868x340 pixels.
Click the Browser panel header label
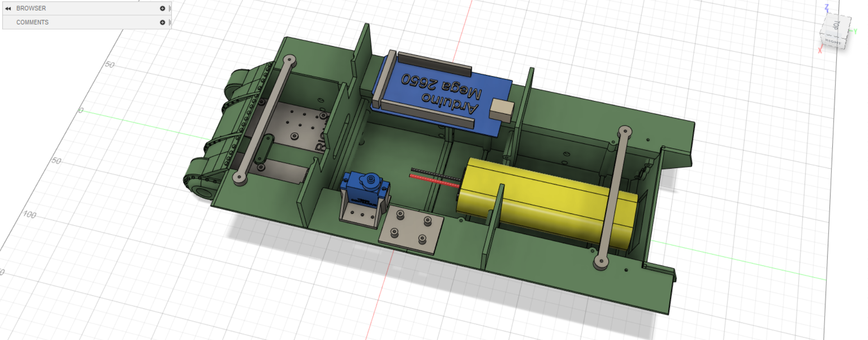(x=31, y=9)
